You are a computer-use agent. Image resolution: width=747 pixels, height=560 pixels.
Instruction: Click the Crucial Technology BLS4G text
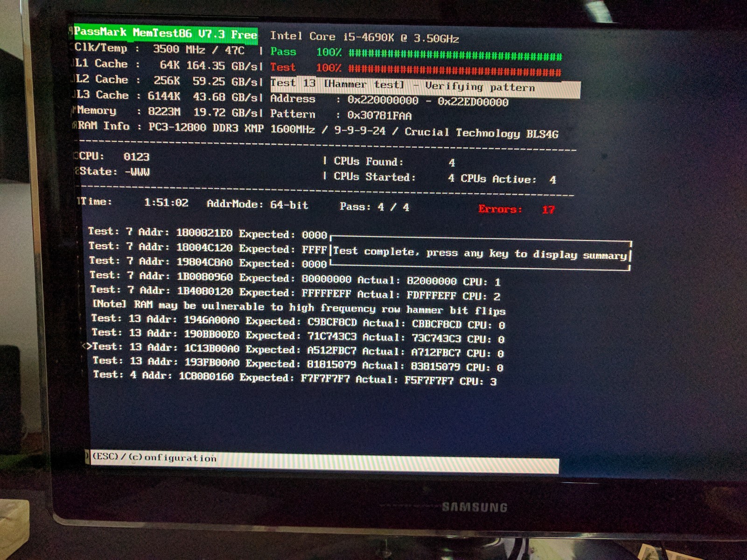(x=482, y=133)
